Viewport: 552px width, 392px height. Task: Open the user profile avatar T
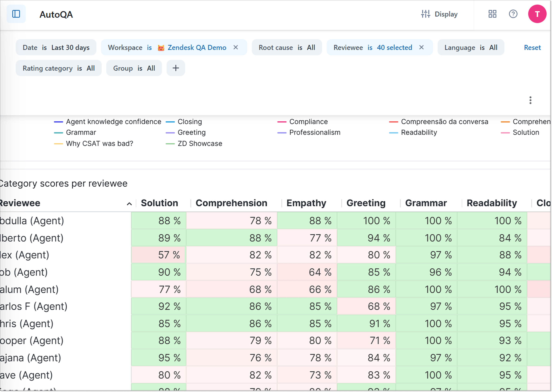(537, 14)
